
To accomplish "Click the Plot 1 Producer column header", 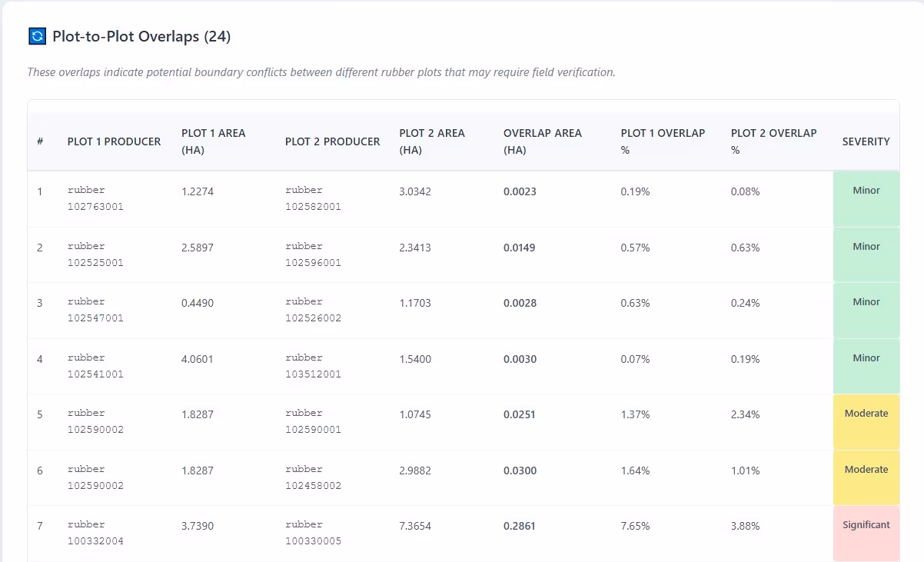I will pyautogui.click(x=114, y=141).
